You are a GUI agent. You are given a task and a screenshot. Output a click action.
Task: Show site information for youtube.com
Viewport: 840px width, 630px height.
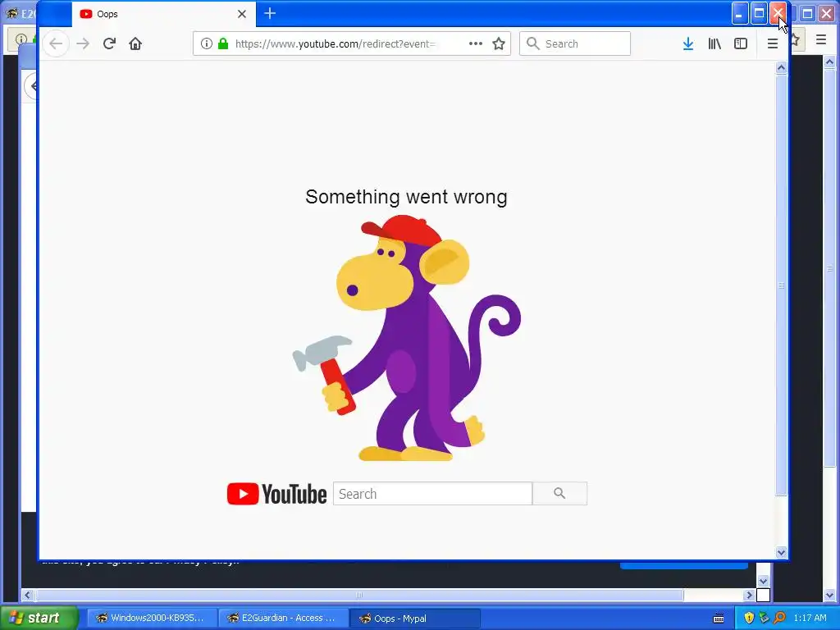pos(206,44)
